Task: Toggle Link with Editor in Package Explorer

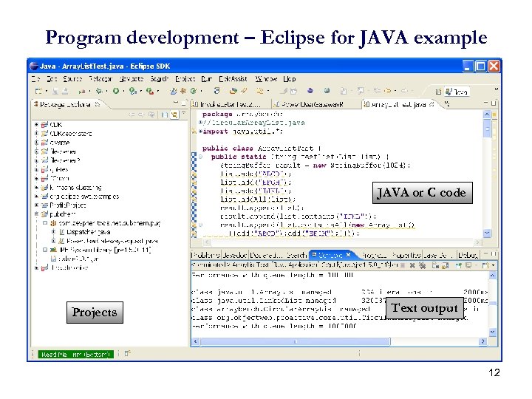Action: pyautogui.click(x=174, y=115)
